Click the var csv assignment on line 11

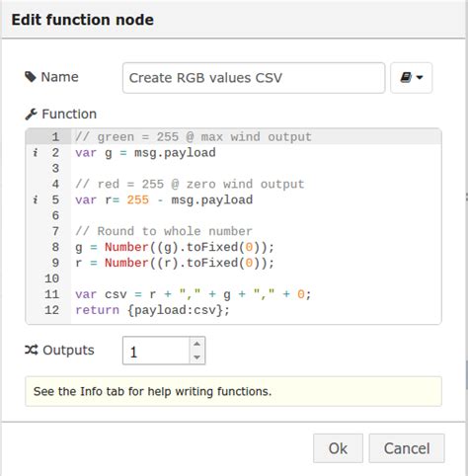(x=193, y=294)
